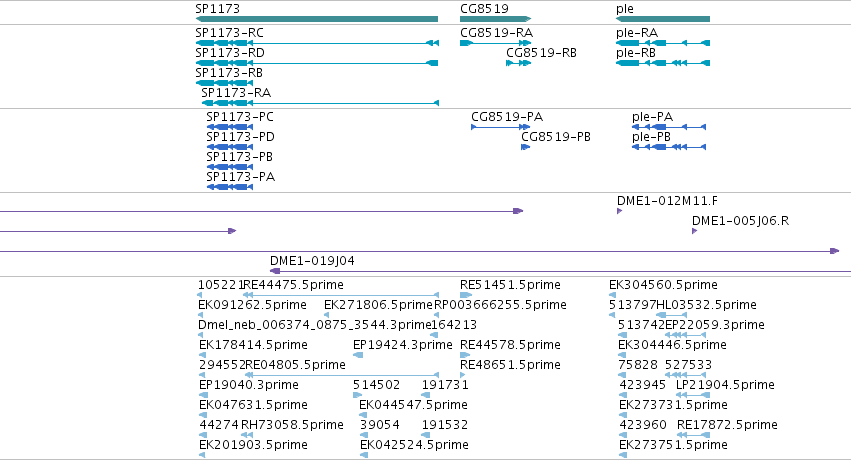Click the 191731 feature label
The height and width of the screenshot is (460, 851).
coord(445,385)
